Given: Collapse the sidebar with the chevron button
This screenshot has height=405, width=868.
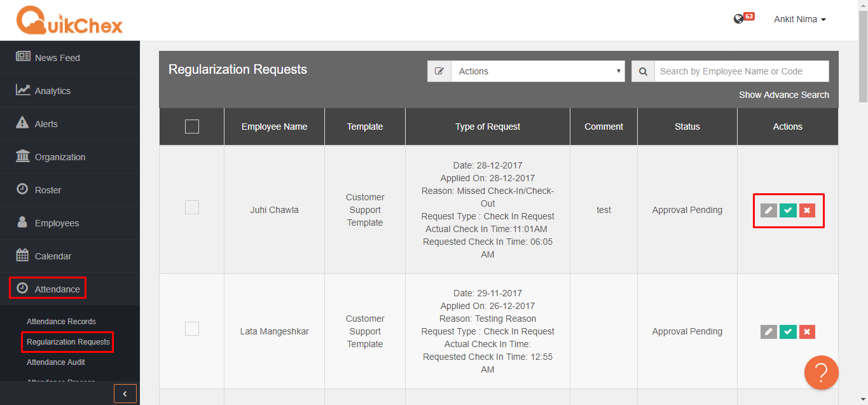Looking at the screenshot, I should pos(125,393).
